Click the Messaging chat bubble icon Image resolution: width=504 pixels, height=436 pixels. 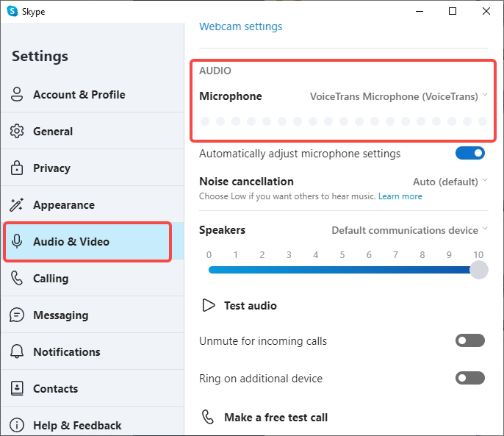click(17, 315)
